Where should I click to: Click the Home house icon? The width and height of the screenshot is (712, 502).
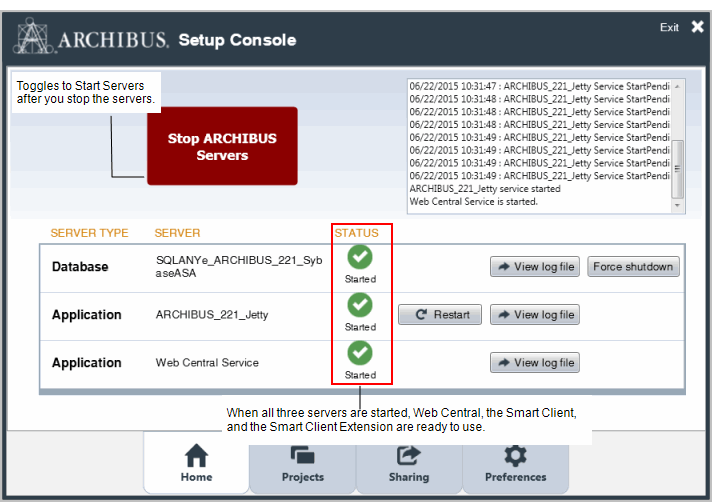click(196, 455)
